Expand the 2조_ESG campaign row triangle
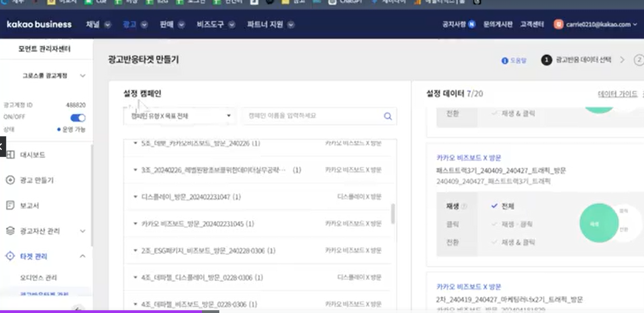Screen dimensions: 644x313 (135, 250)
